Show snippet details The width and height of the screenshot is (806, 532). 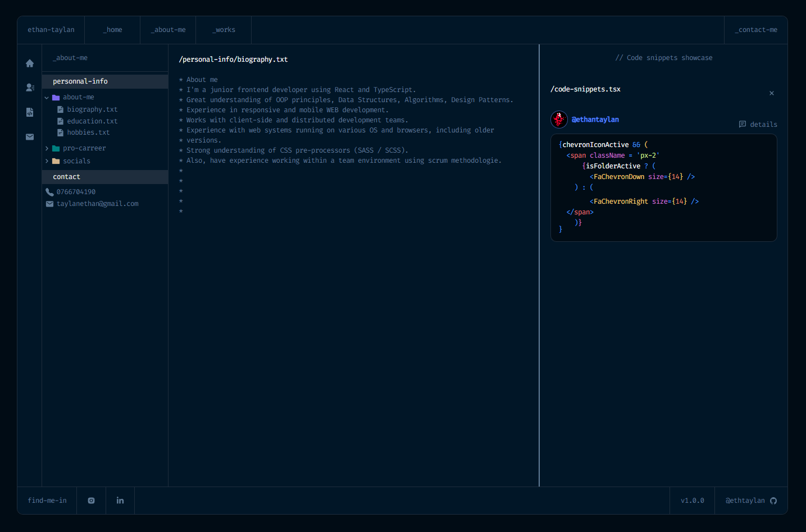pyautogui.click(x=758, y=125)
